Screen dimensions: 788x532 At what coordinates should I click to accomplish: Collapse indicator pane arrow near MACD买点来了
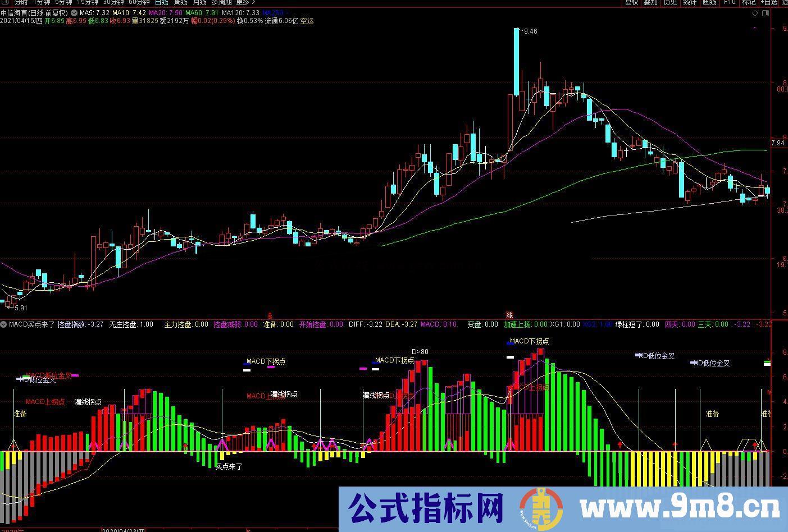[4, 324]
